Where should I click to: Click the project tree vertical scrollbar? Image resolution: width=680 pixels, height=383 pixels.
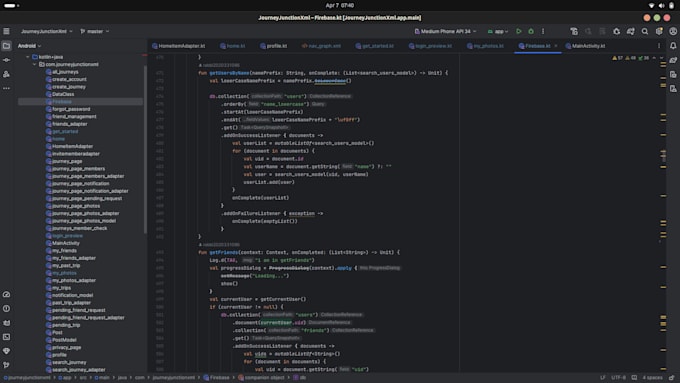(145, 150)
